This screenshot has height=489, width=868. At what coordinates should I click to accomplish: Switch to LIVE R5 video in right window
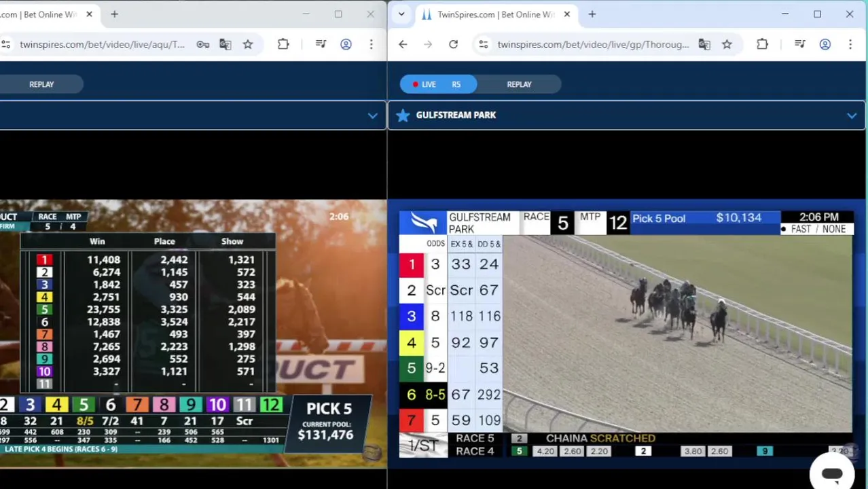(438, 84)
